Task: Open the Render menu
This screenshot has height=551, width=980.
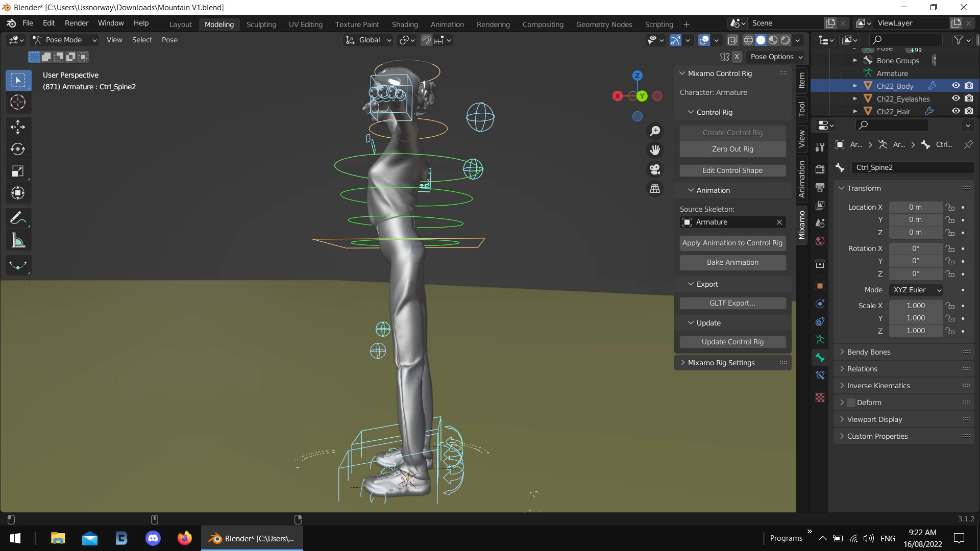Action: click(77, 23)
